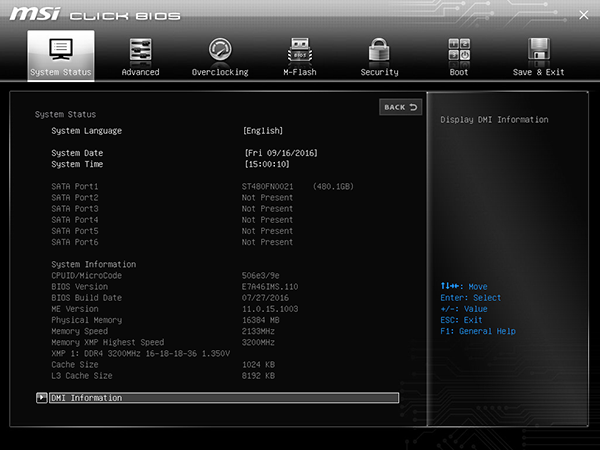Click the ESC: Exit hint
600x450 pixels.
[x=461, y=320]
